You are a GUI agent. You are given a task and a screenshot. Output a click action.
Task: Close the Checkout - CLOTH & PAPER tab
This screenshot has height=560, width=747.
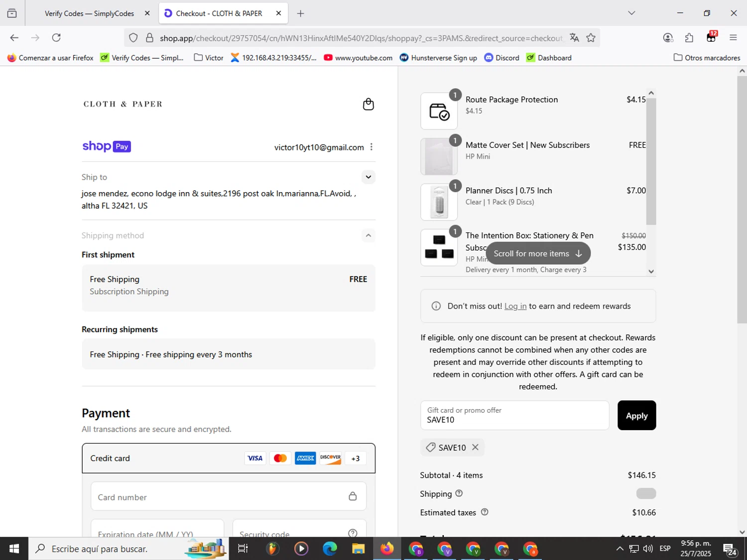click(x=278, y=13)
